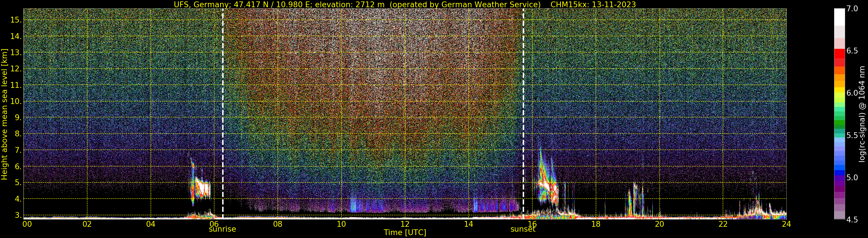Click the colorbar value '4.5'
The image size is (868, 238).
[x=852, y=220]
